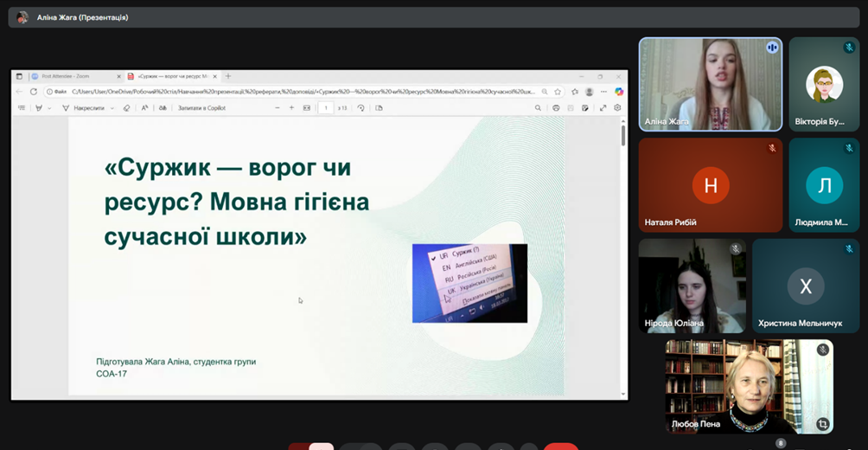Print the PDF document
This screenshot has height=450, width=868.
pyautogui.click(x=556, y=108)
